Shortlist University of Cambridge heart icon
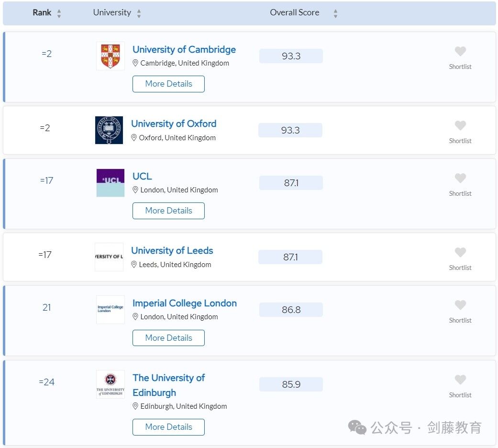This screenshot has width=498, height=448. pos(460,51)
